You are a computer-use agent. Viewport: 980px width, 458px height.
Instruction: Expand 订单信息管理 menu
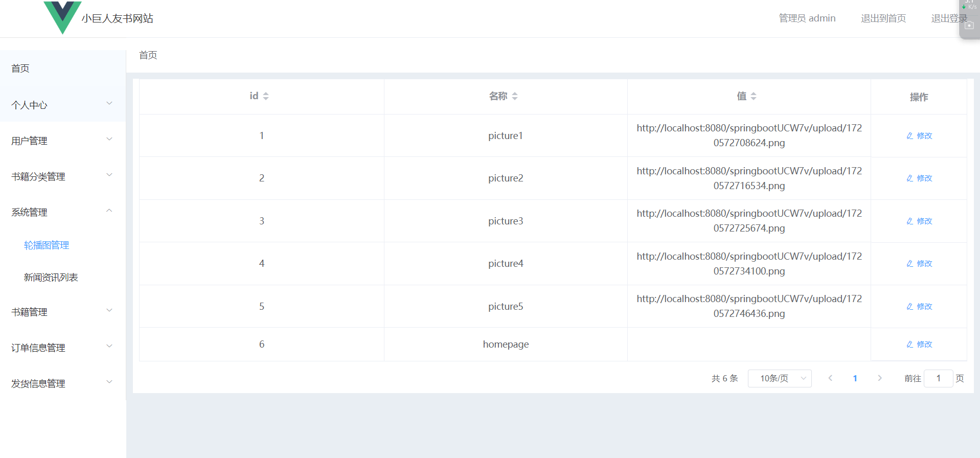[x=63, y=348]
